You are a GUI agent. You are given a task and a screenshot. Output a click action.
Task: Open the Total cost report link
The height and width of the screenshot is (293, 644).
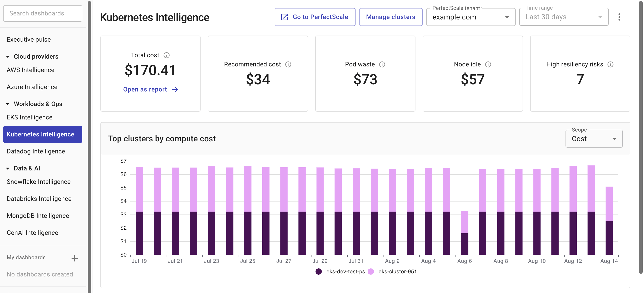(x=145, y=89)
